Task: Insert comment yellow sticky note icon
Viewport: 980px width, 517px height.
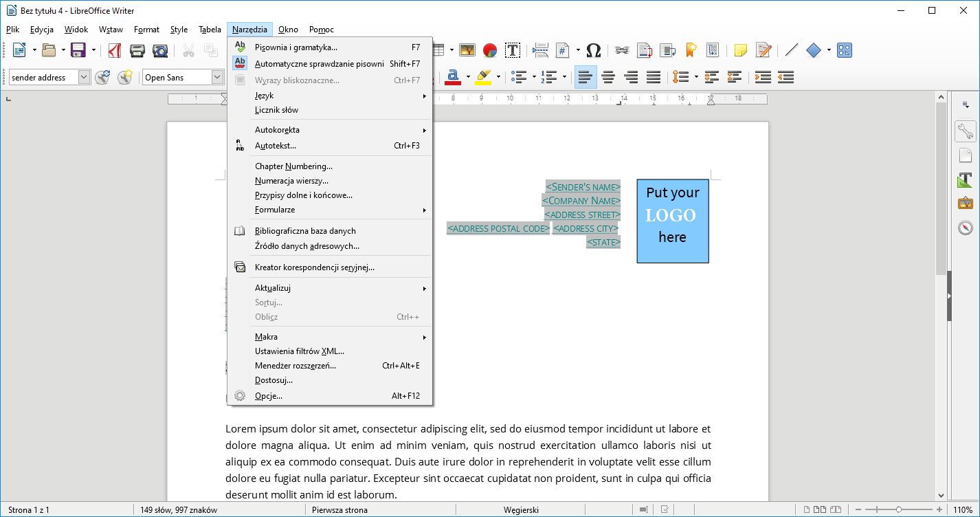Action: click(741, 50)
